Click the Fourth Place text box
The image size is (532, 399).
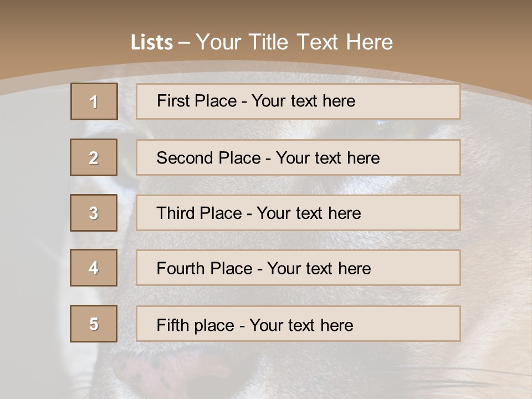click(298, 268)
